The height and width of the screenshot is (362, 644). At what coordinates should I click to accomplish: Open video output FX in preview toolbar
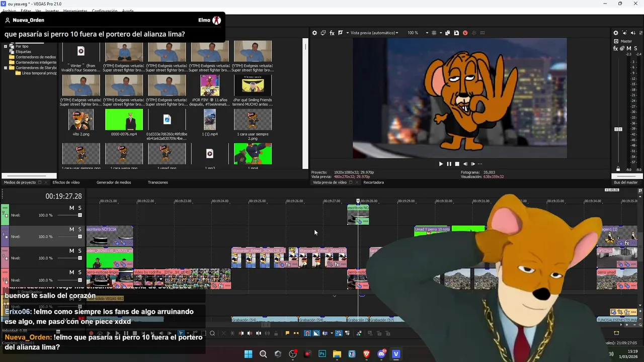pyautogui.click(x=332, y=33)
